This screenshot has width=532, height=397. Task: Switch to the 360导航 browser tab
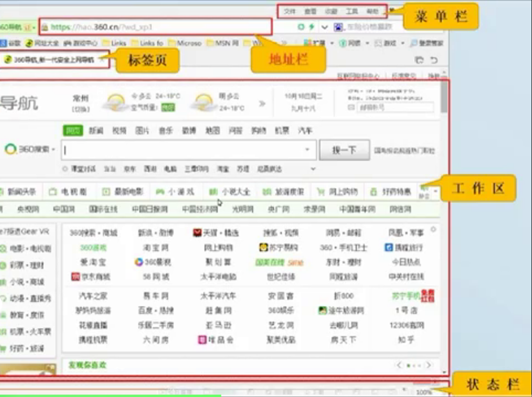pos(54,60)
